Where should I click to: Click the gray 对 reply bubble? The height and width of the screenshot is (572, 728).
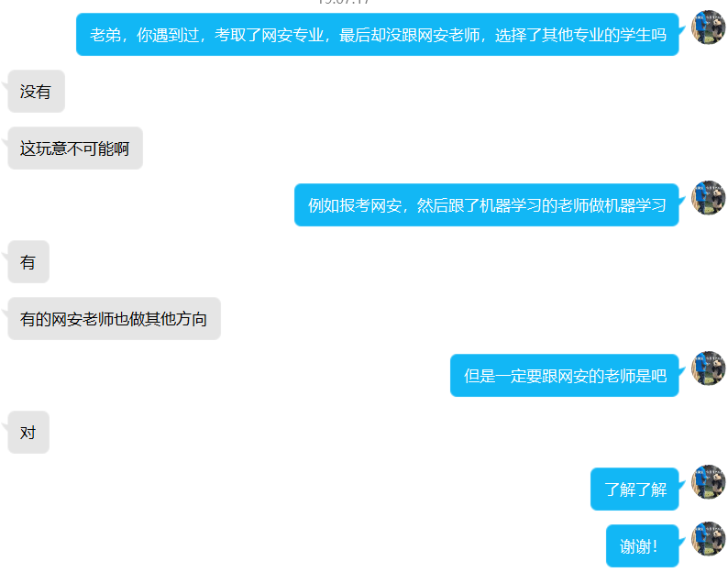click(x=28, y=433)
